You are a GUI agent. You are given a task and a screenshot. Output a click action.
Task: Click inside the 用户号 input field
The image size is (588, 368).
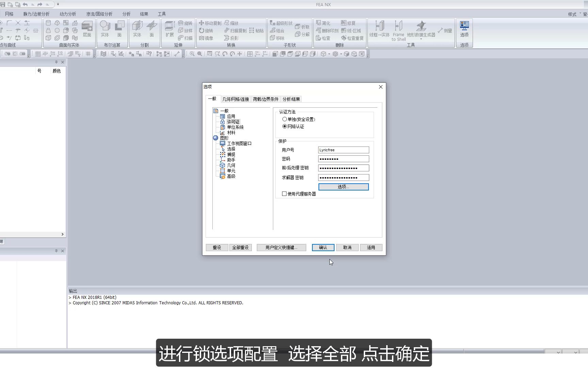pyautogui.click(x=343, y=150)
